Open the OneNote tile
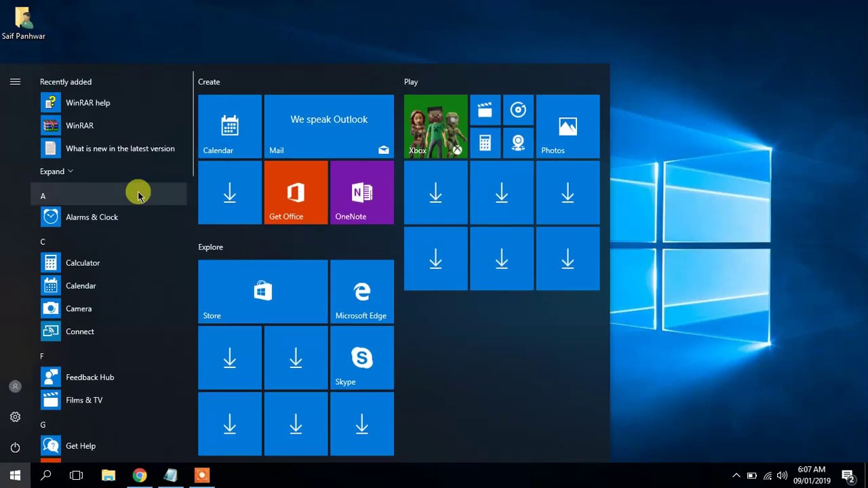Image resolution: width=868 pixels, height=488 pixels. pyautogui.click(x=361, y=192)
